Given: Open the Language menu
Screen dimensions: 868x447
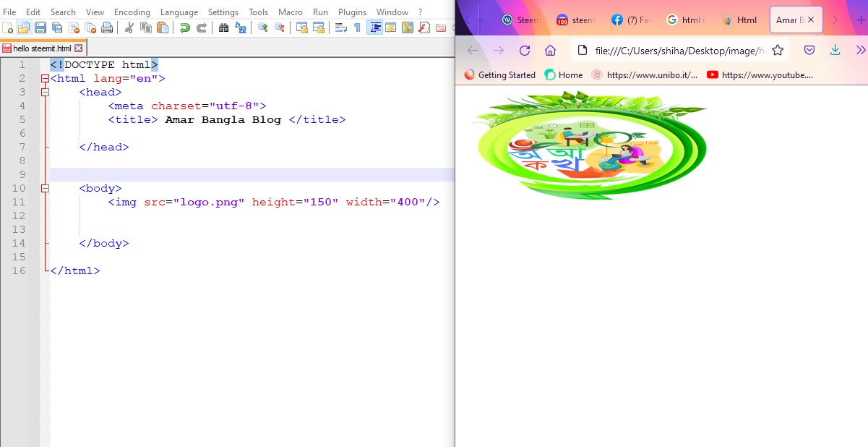Looking at the screenshot, I should coord(179,12).
